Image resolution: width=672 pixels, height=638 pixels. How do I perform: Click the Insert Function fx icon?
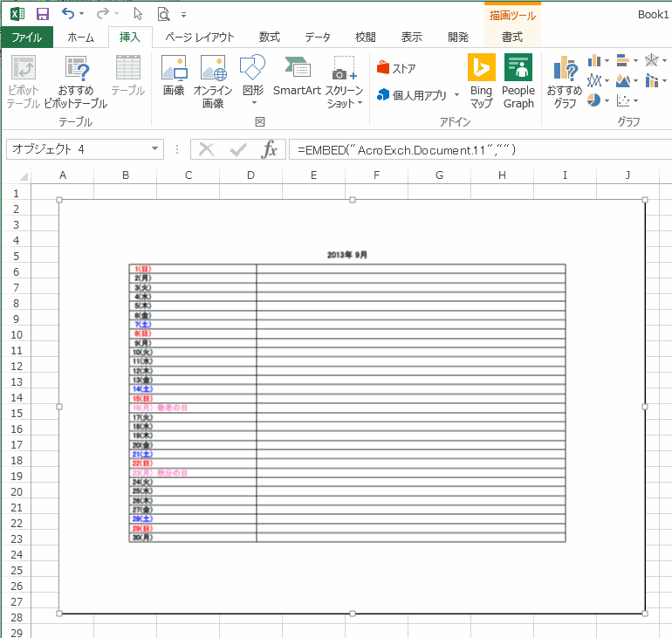[x=270, y=149]
